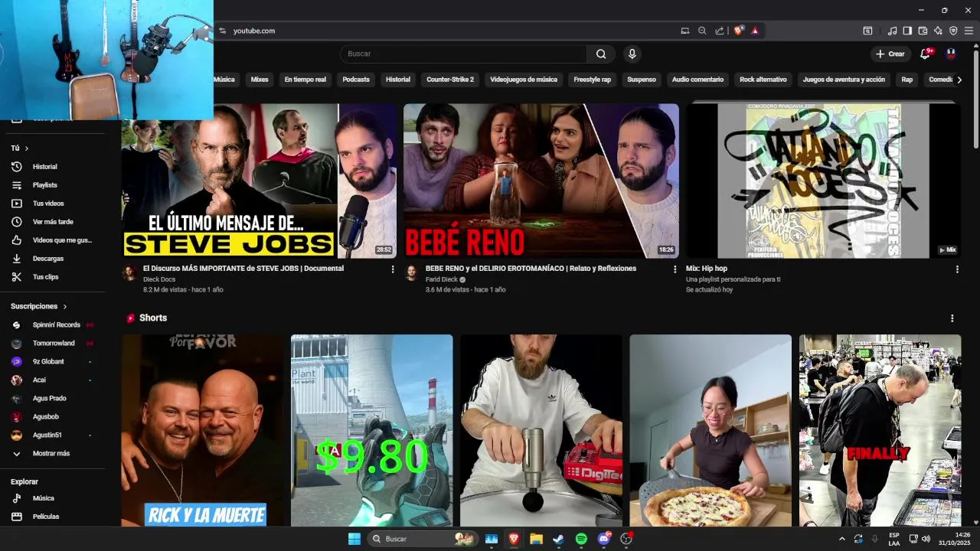Share this page via address bar icon
This screenshot has height=551, width=980.
click(x=720, y=31)
